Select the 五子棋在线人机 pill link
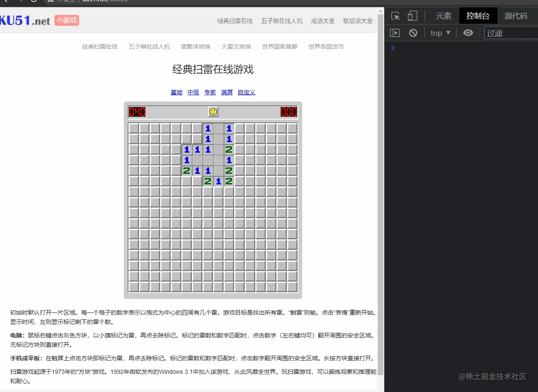The height and width of the screenshot is (392, 538). 149,47
